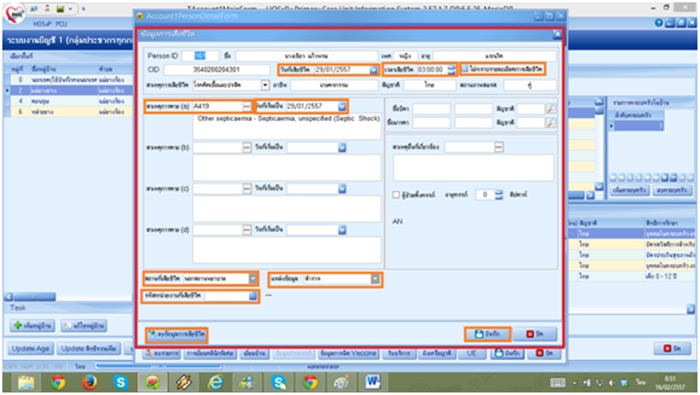Open the cause (a) illness date dropdown
700x395 pixels.
[342, 106]
